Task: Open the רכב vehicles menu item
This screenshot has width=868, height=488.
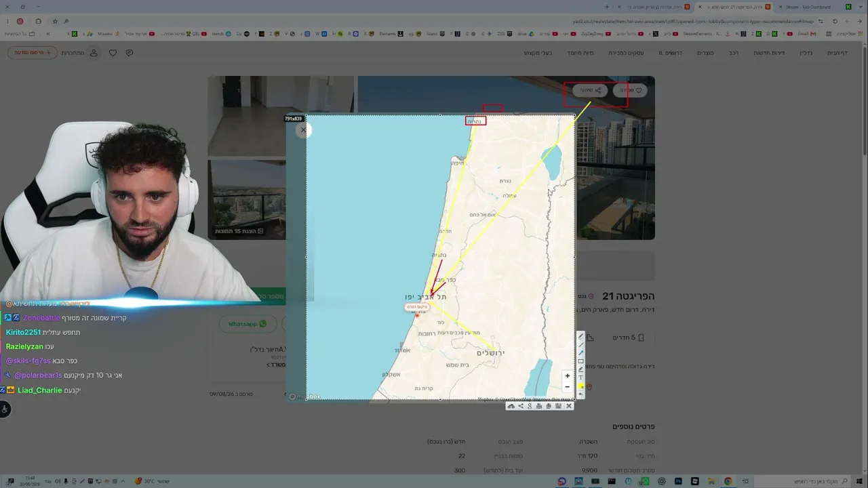Action: 734,53
